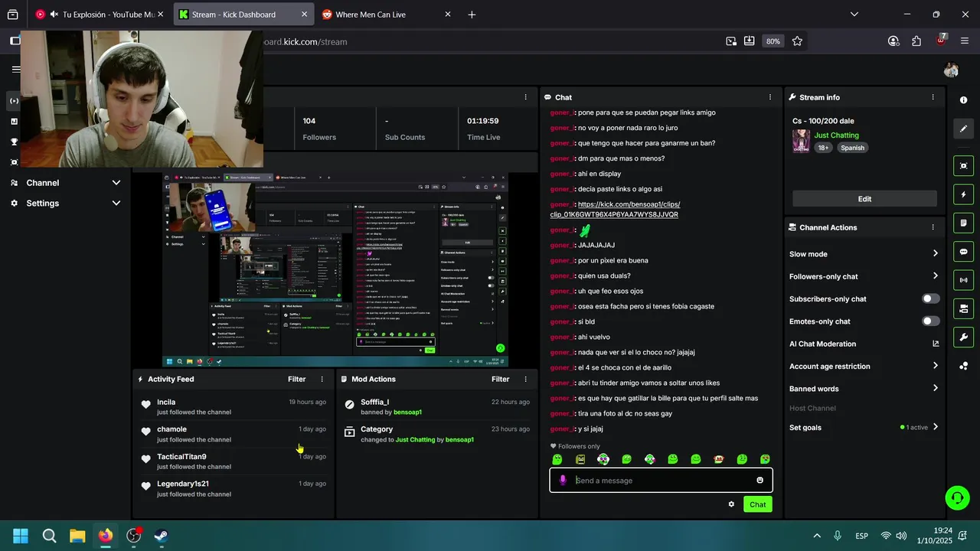Expand Set goals options
Screen dimensions: 980x551
[x=935, y=427]
